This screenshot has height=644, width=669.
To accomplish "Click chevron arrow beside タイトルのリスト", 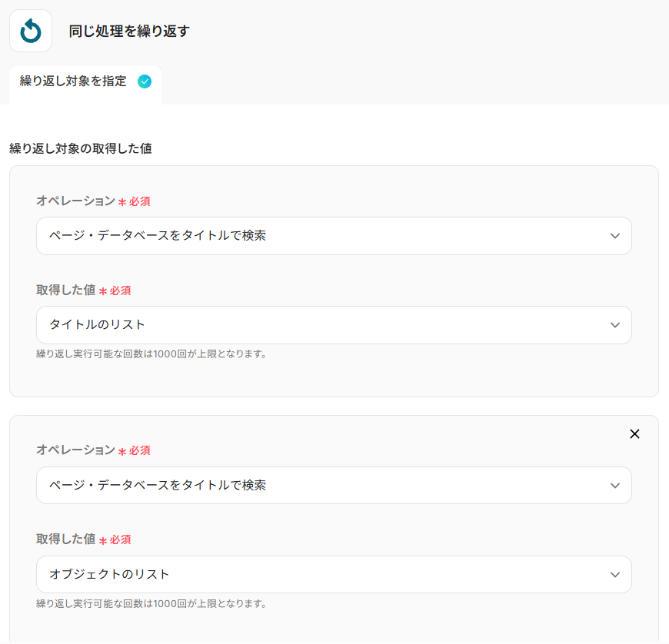I will coord(614,325).
